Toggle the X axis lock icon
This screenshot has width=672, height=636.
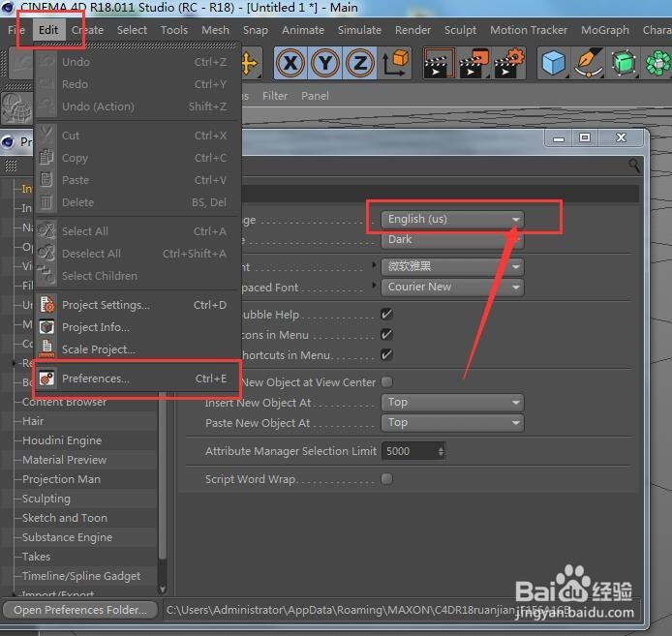point(291,64)
